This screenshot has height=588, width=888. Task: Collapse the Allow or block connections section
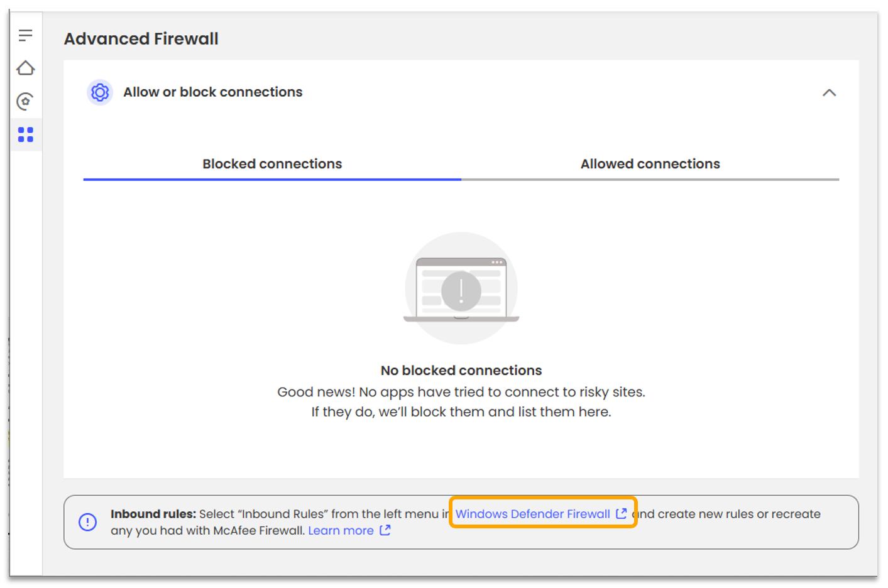pyautogui.click(x=829, y=93)
